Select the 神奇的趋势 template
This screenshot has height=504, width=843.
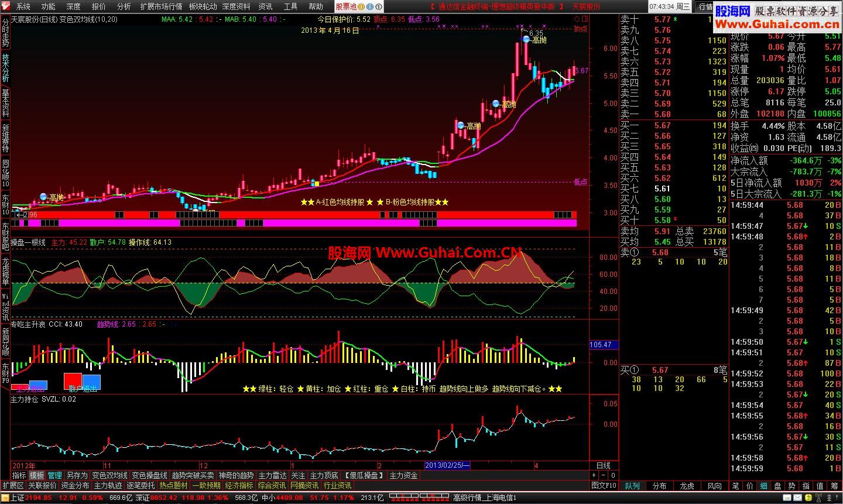click(x=236, y=475)
